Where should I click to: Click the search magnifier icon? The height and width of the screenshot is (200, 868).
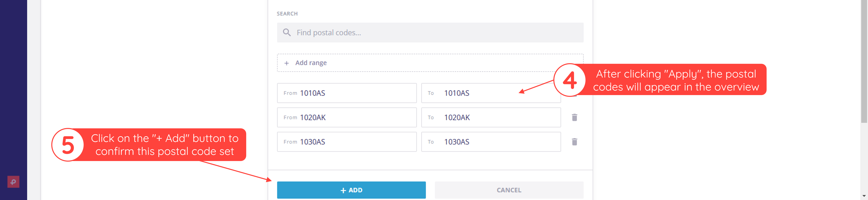(x=286, y=33)
